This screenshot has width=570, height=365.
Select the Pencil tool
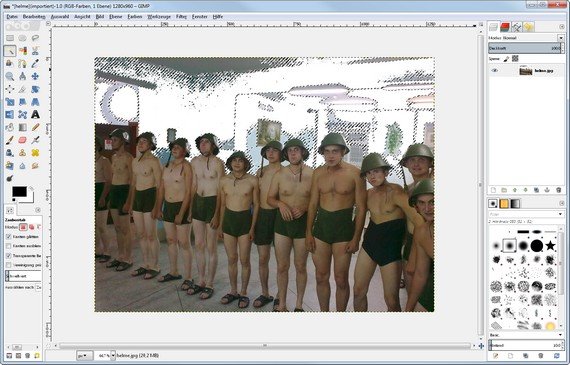tap(35, 128)
